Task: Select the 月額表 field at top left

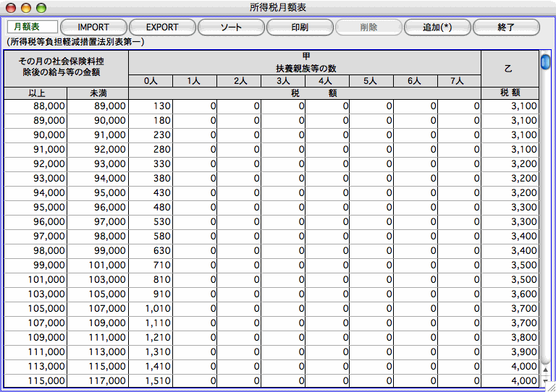Action: 32,27
